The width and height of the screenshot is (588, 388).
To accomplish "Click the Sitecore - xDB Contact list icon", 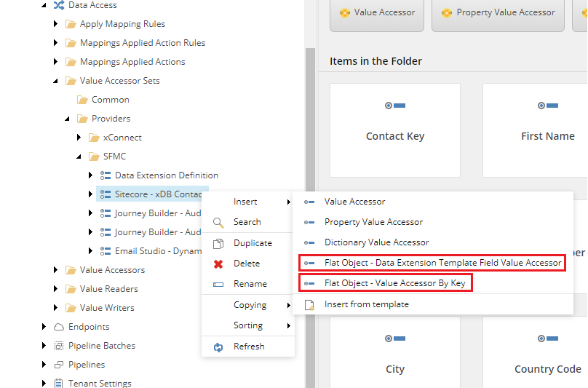I will pyautogui.click(x=106, y=194).
